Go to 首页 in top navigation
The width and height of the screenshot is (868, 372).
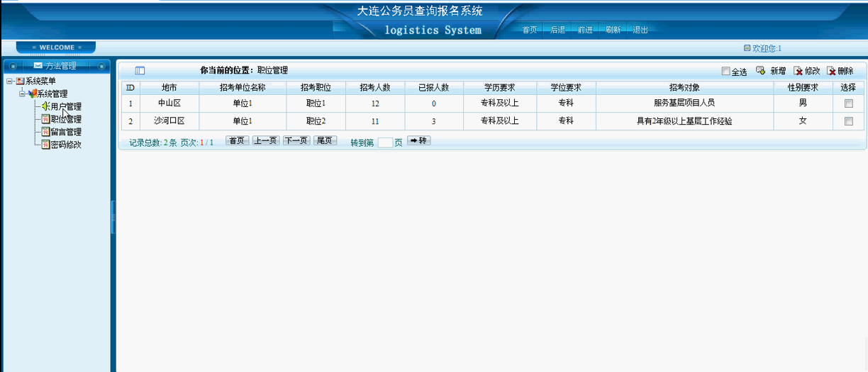point(530,30)
